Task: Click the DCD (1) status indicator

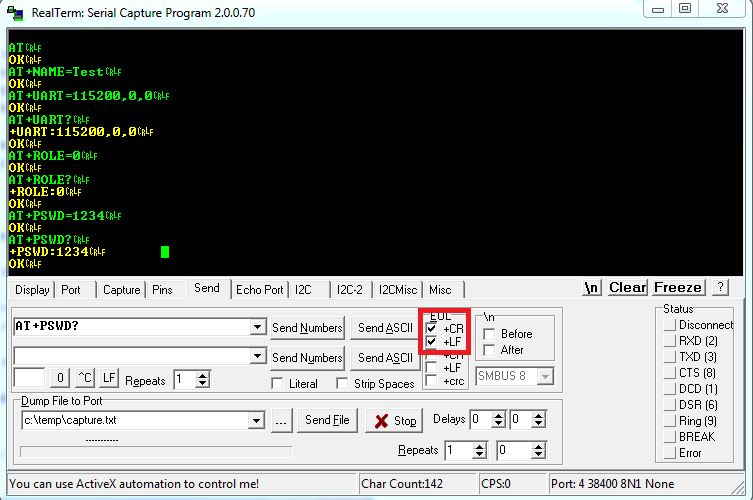Action: click(x=669, y=389)
